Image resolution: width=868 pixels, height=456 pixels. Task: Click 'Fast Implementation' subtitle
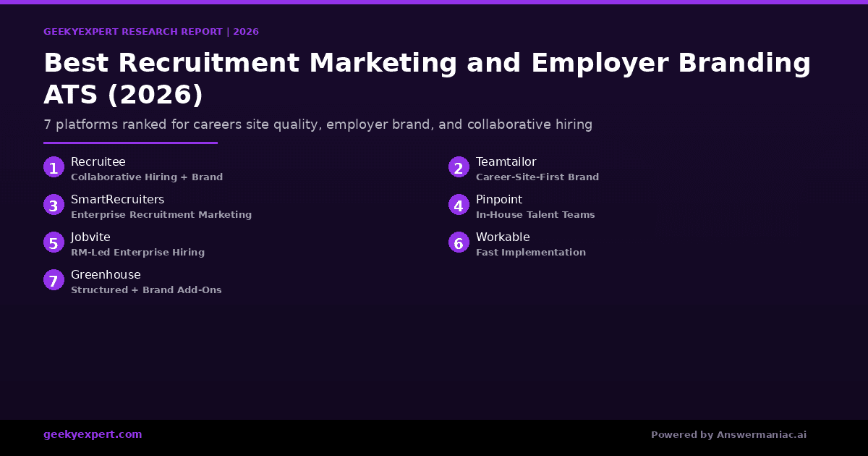[x=531, y=253]
